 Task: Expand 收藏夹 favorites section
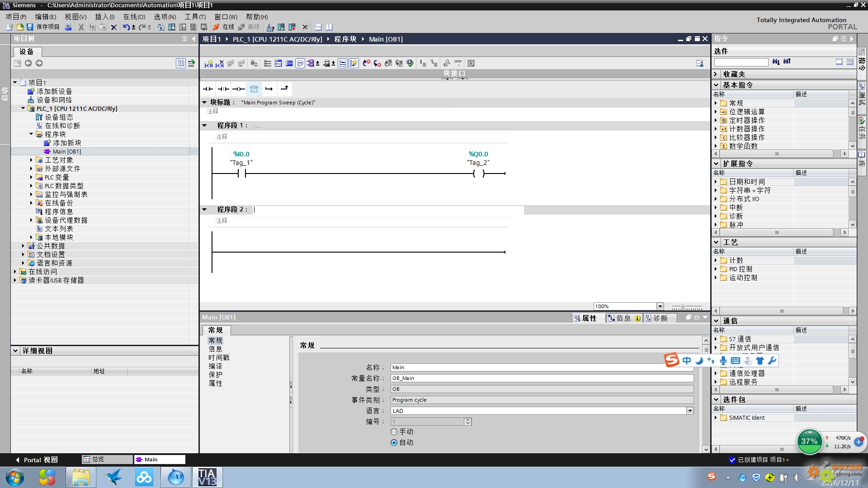[x=716, y=74]
